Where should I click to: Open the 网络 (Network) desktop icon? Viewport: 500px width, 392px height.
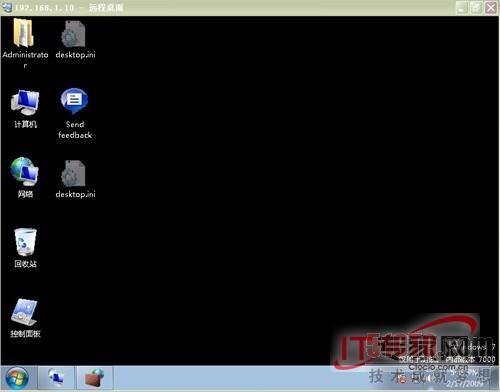25,171
